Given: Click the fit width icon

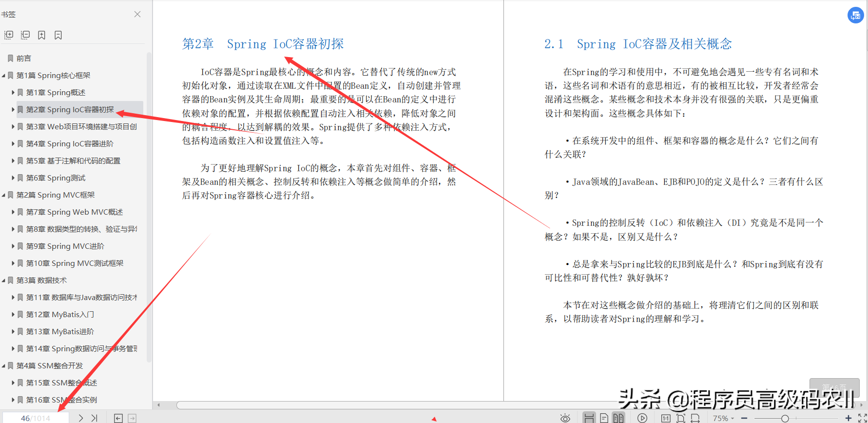Looking at the screenshot, I should 695,418.
